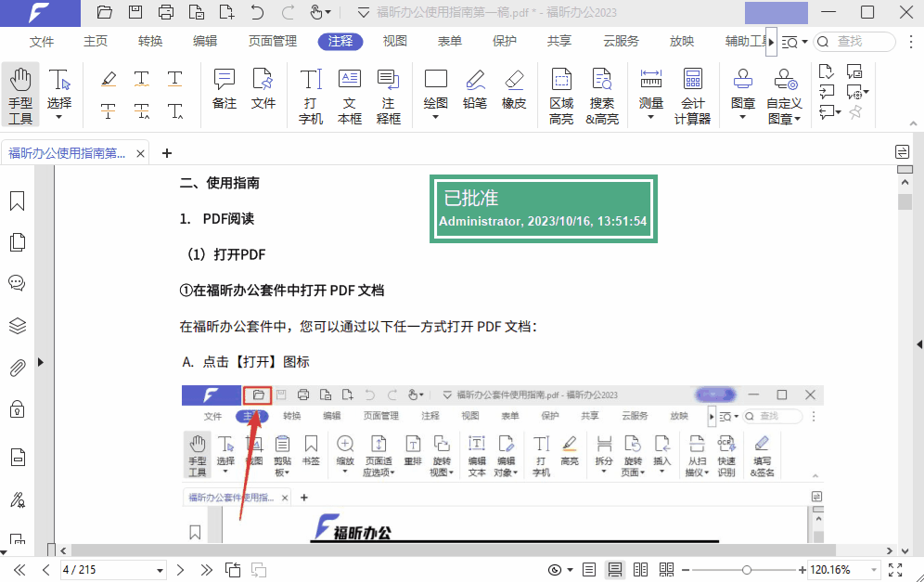This screenshot has width=924, height=582.
Task: Toggle two-page view in the status bar
Action: [x=640, y=569]
